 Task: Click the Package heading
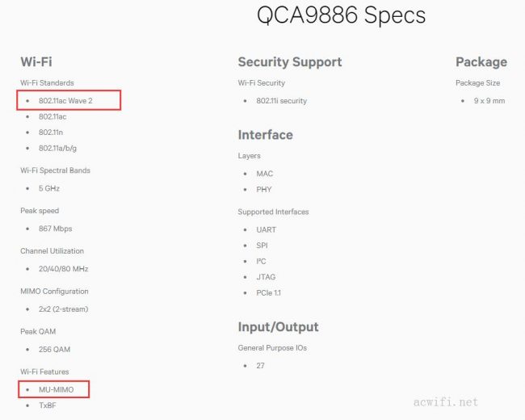481,62
